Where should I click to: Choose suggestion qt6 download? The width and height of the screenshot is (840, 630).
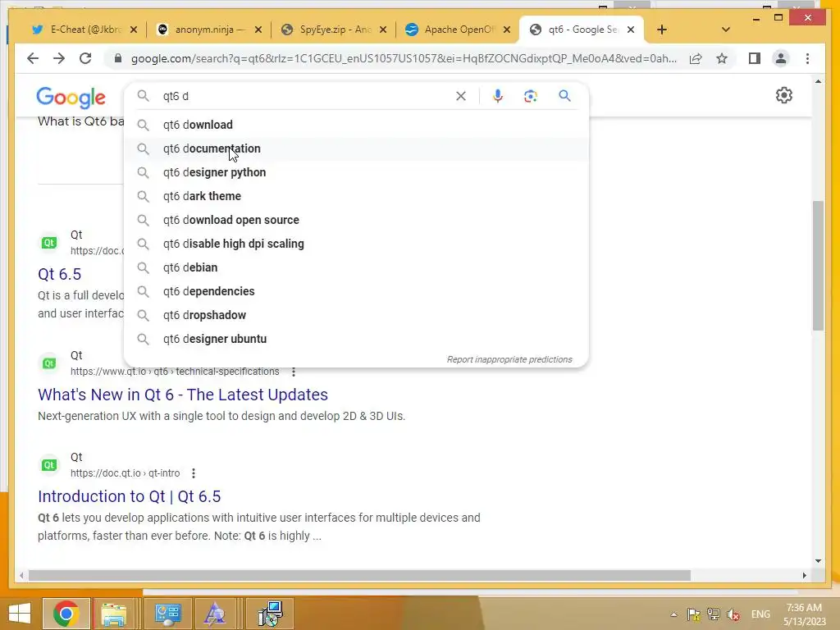[x=356, y=125]
